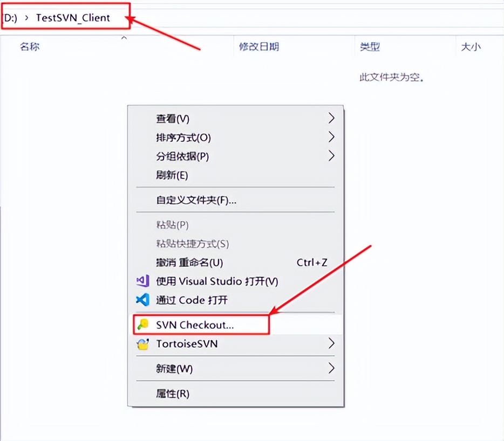Viewport: 504px width, 441px height.
Task: Sort by the 修改日期 column header
Action: coord(259,47)
